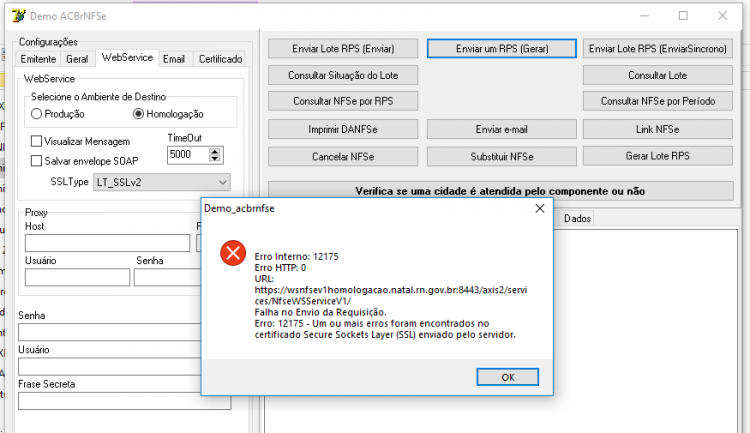Viewport: 750px width, 433px height.
Task: Select the Homologação environment radio button
Action: 138,114
